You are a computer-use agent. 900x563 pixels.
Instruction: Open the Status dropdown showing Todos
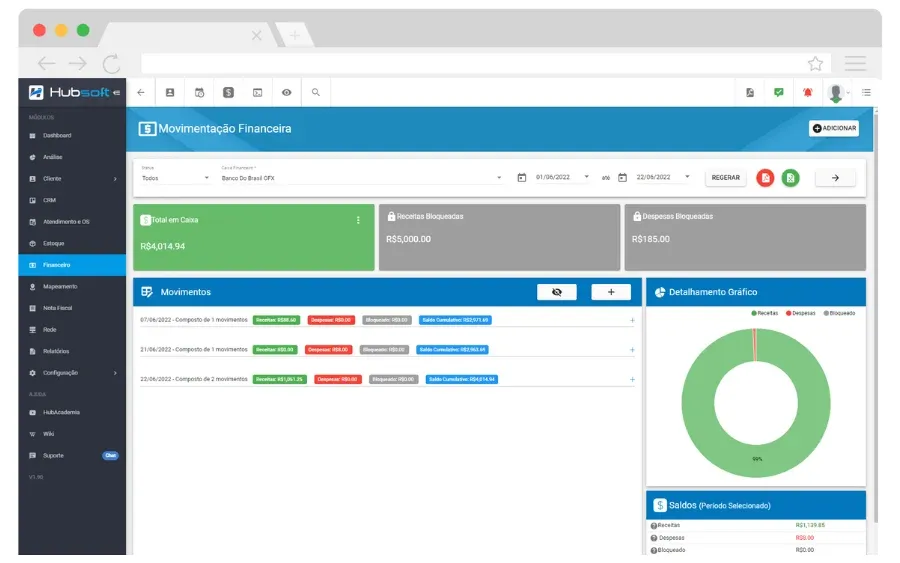pos(176,178)
